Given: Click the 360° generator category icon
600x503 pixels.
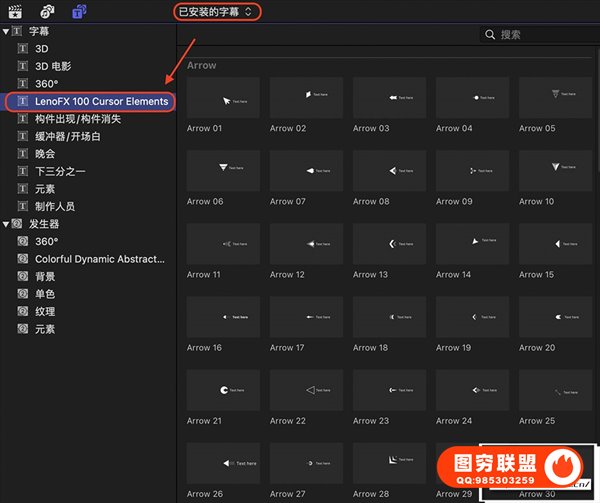Looking at the screenshot, I should 24,242.
